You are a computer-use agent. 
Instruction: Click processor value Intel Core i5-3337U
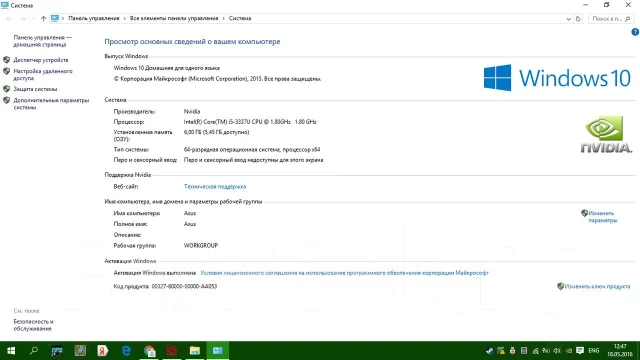(250, 122)
